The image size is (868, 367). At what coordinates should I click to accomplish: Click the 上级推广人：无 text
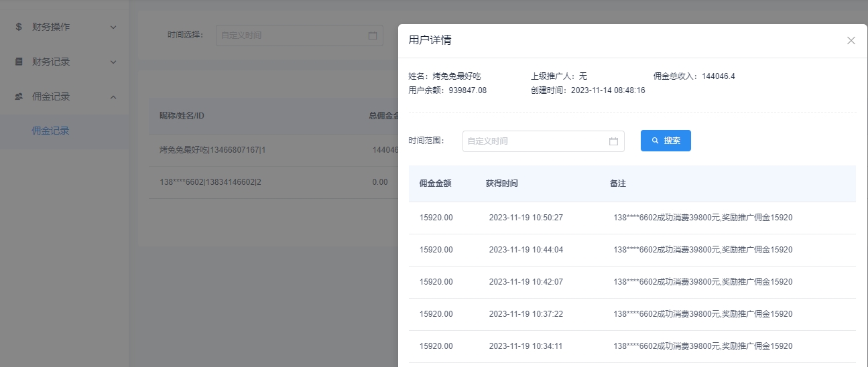point(559,76)
